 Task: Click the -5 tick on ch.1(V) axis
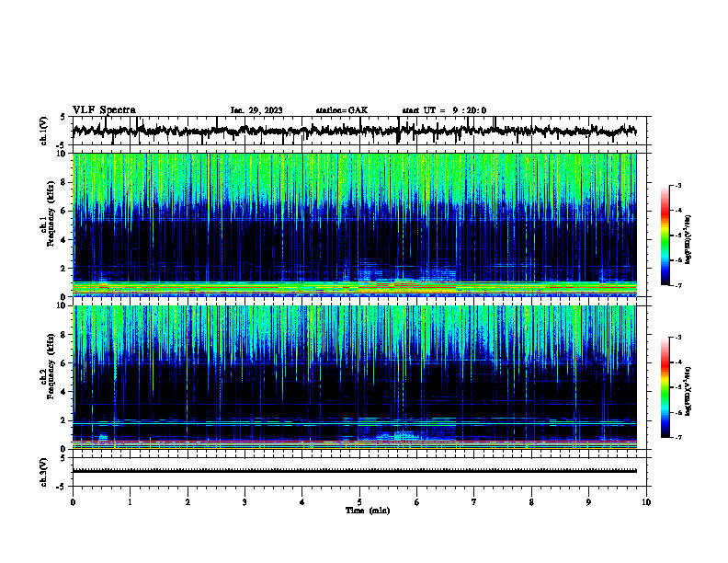[x=63, y=145]
